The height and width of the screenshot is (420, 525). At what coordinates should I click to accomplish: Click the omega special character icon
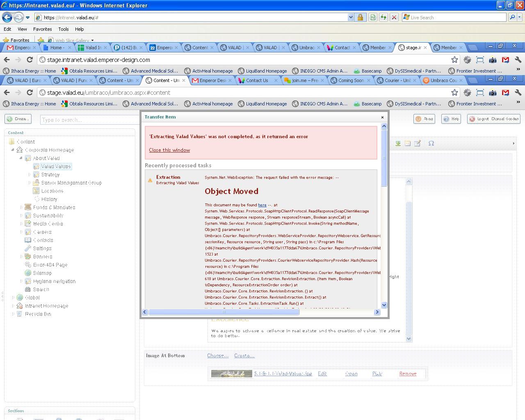(x=431, y=143)
